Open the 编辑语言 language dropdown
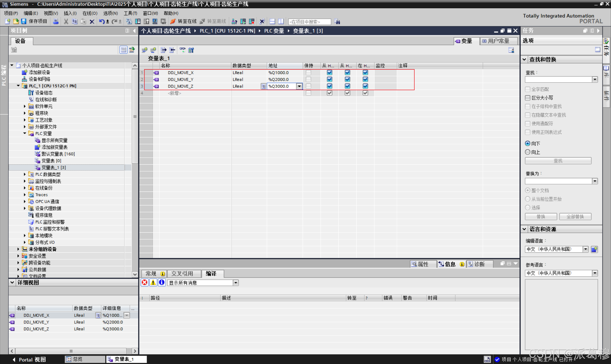 click(x=585, y=249)
